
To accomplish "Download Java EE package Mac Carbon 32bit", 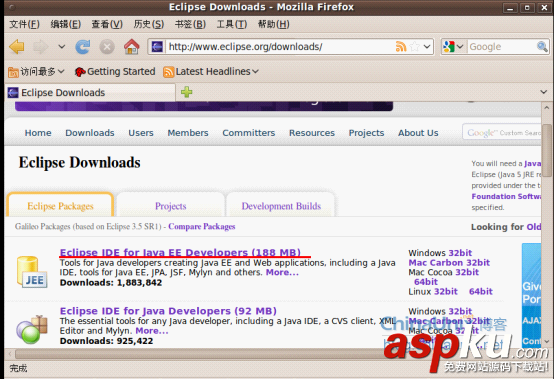I will [x=449, y=263].
